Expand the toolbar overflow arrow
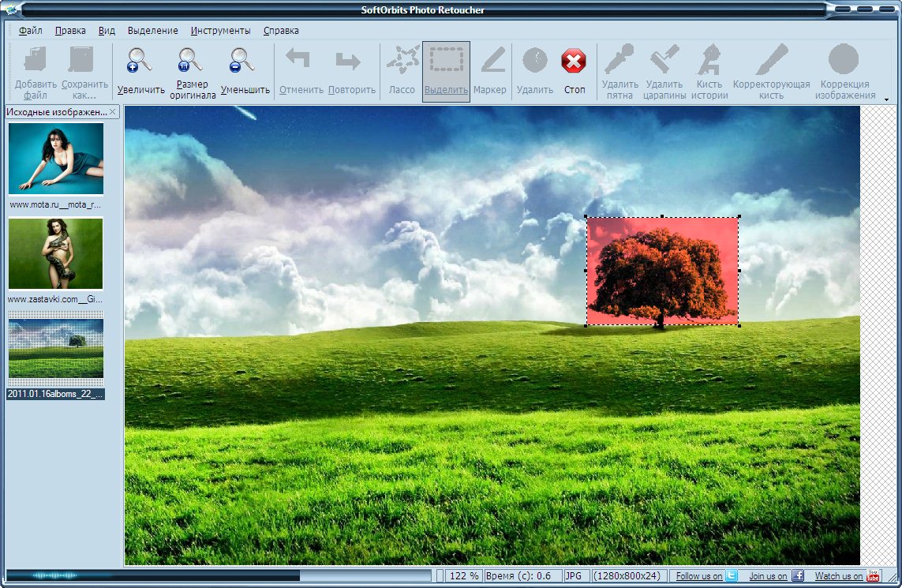 pos(887,99)
